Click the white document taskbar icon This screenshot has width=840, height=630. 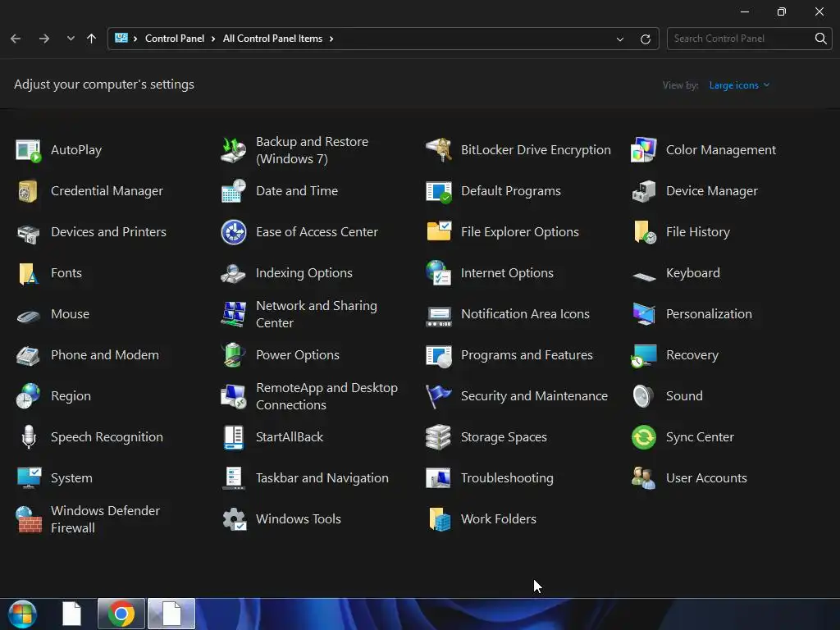click(71, 614)
